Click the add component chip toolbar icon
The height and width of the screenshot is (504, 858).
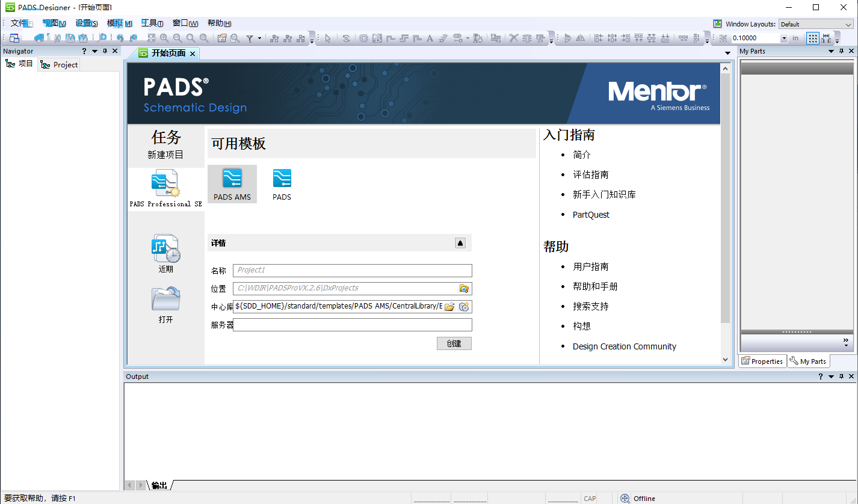364,38
